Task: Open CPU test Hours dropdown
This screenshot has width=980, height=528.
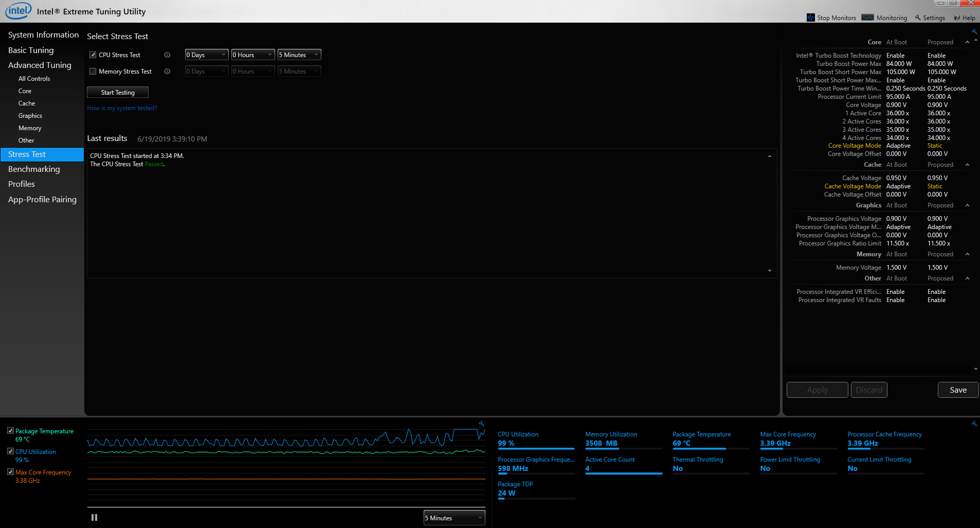Action: coord(253,55)
